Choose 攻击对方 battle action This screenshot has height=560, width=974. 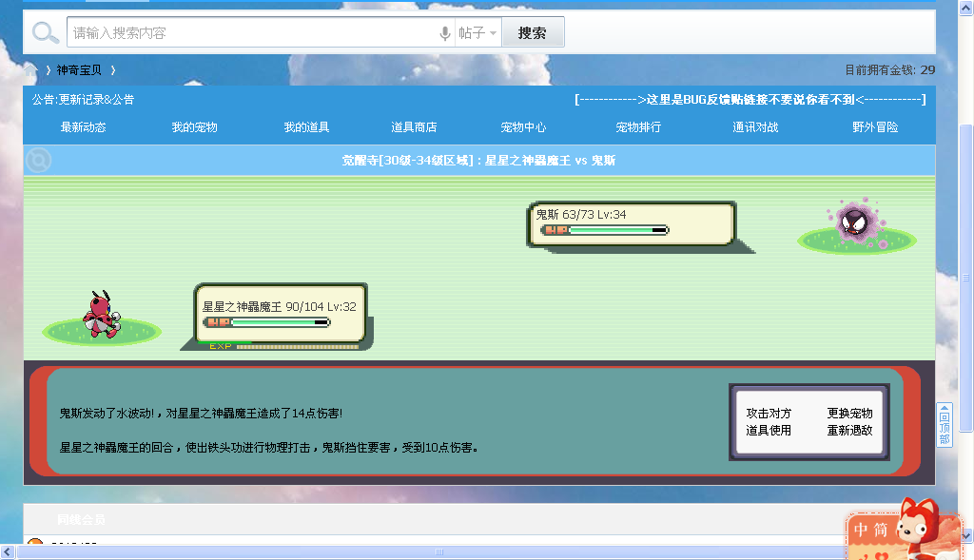(x=769, y=414)
